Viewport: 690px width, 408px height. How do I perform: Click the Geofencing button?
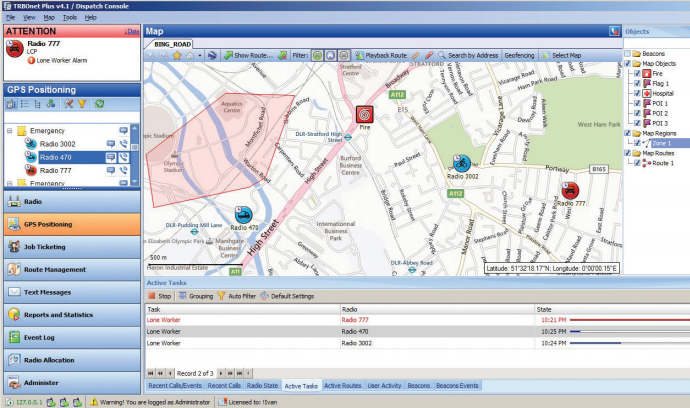click(519, 55)
